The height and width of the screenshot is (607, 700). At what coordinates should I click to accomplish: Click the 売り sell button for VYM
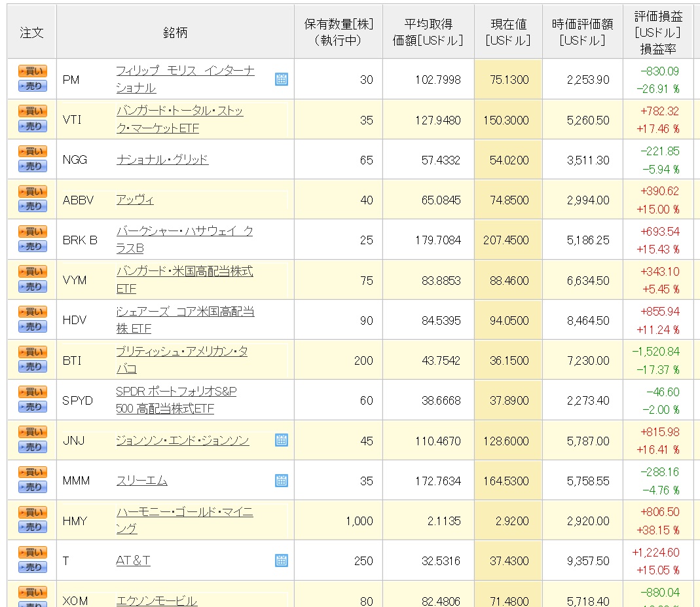click(x=32, y=287)
